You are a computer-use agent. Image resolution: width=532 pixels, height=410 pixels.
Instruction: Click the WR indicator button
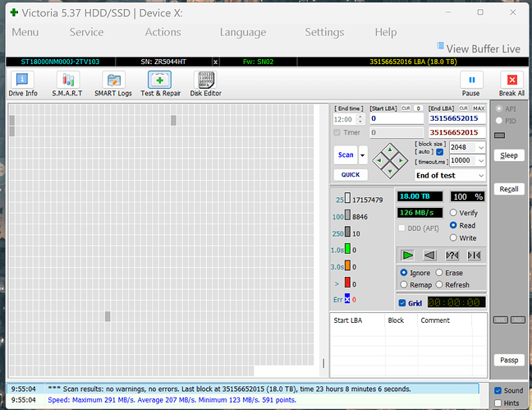point(501,320)
